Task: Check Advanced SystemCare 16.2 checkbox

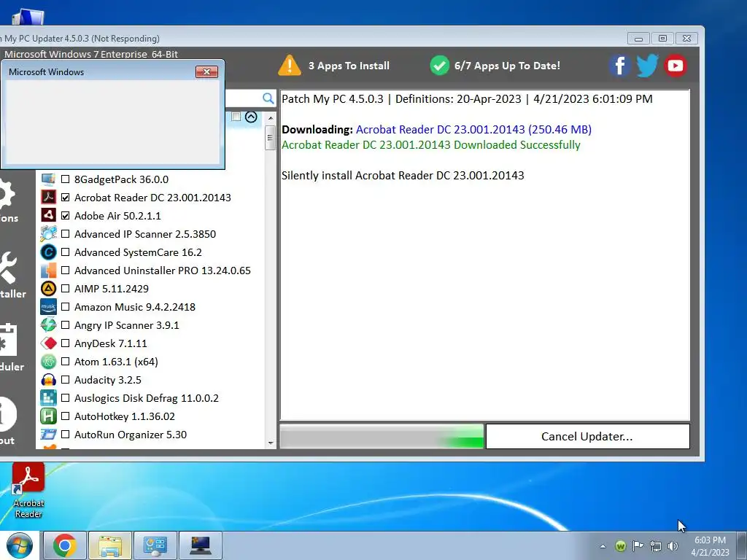Action: pos(65,252)
